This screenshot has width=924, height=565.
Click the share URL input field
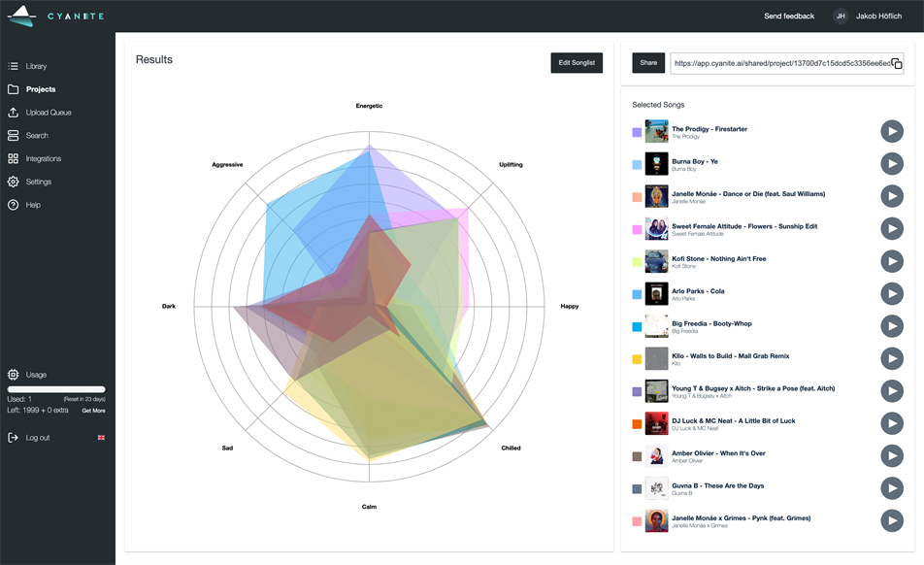(x=787, y=63)
